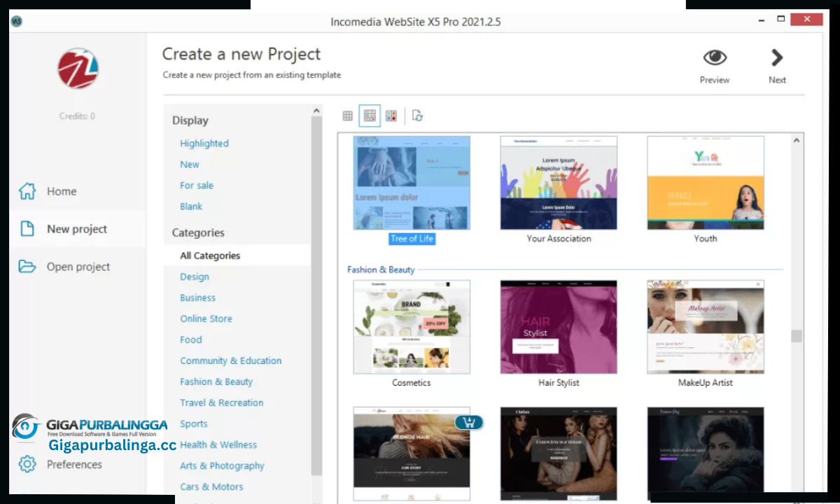This screenshot has height=504, width=840.
Task: Select the Food category
Action: tap(191, 339)
